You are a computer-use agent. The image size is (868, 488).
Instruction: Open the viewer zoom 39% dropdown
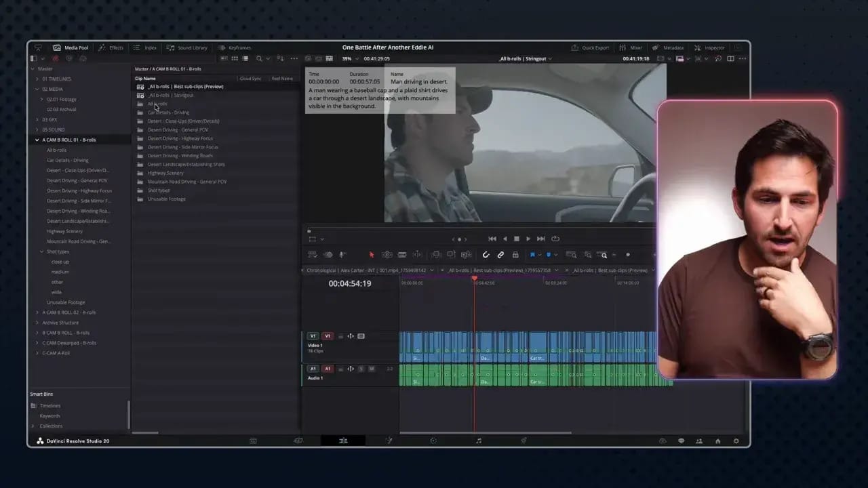[x=349, y=59]
